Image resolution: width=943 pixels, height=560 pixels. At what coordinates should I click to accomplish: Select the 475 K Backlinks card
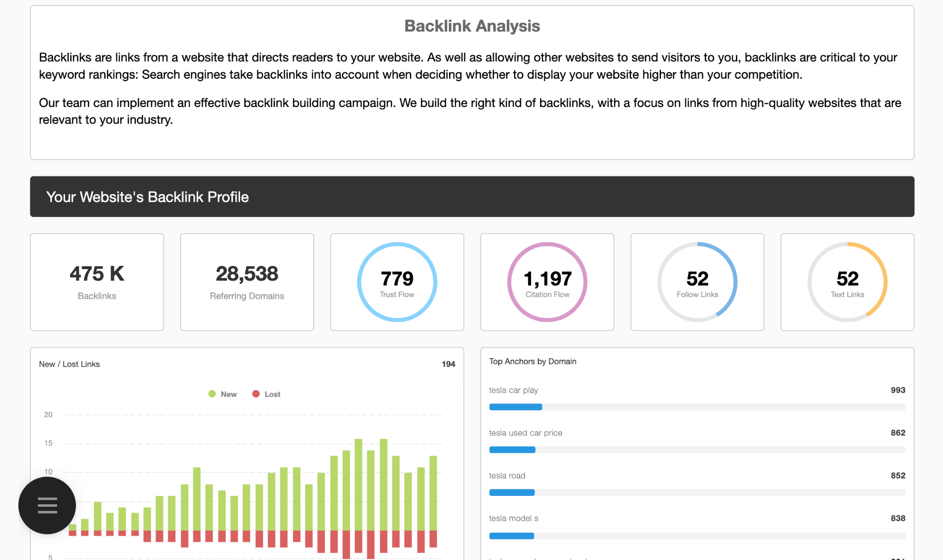coord(97,282)
